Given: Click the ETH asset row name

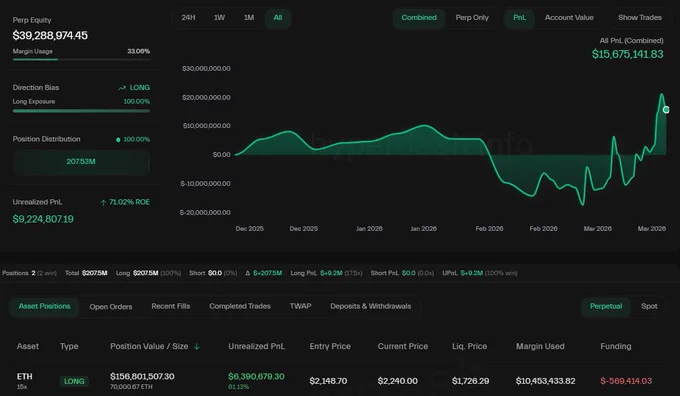Looking at the screenshot, I should (24, 376).
